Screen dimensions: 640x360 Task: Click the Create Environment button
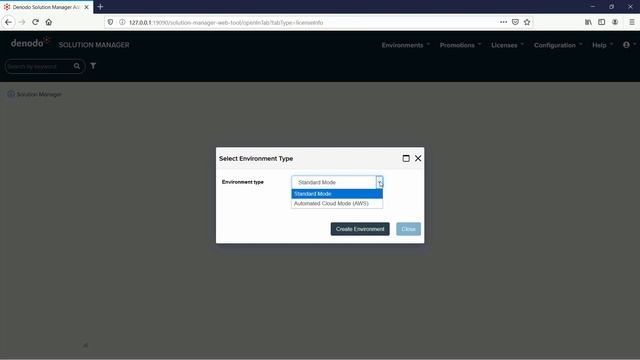point(360,229)
